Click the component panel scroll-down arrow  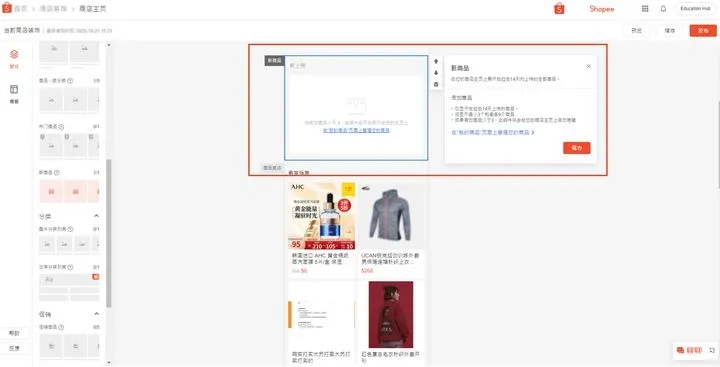tap(109, 363)
